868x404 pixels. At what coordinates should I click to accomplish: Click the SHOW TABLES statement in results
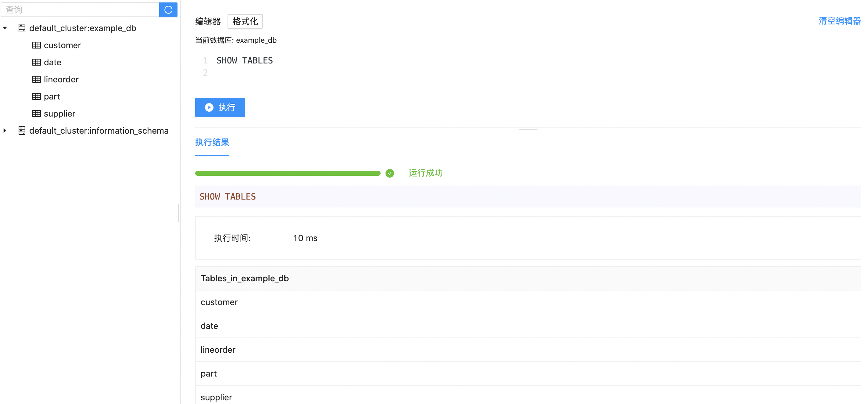[228, 197]
